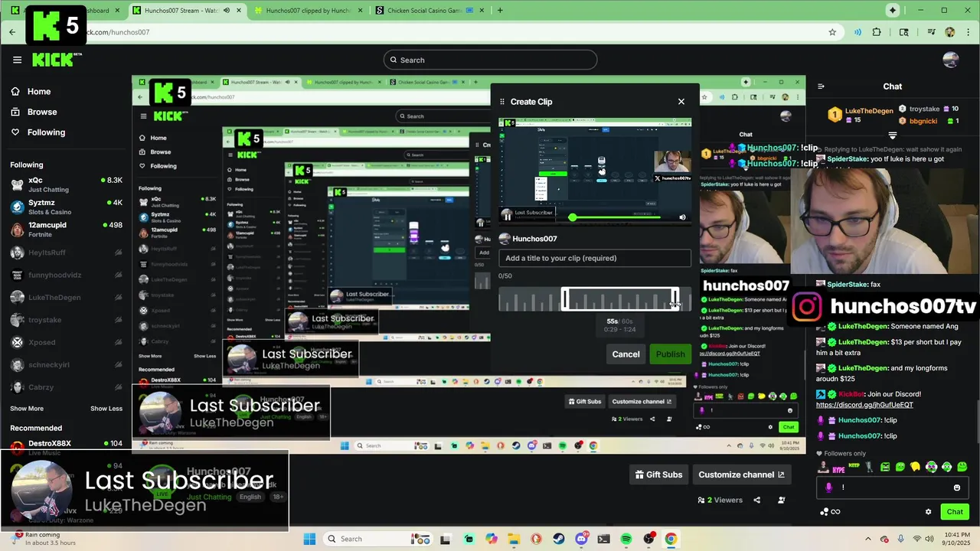Click Gift Subs button below stream

658,474
